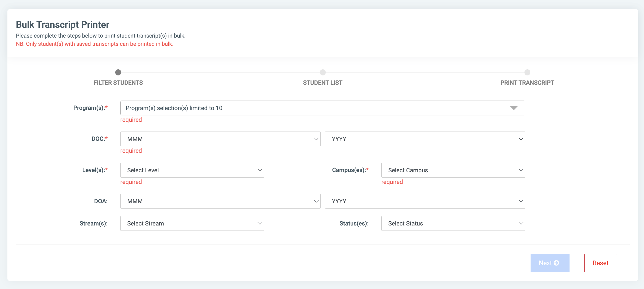The width and height of the screenshot is (644, 289).
Task: Open the Program(s) selection dropdown
Action: [322, 108]
